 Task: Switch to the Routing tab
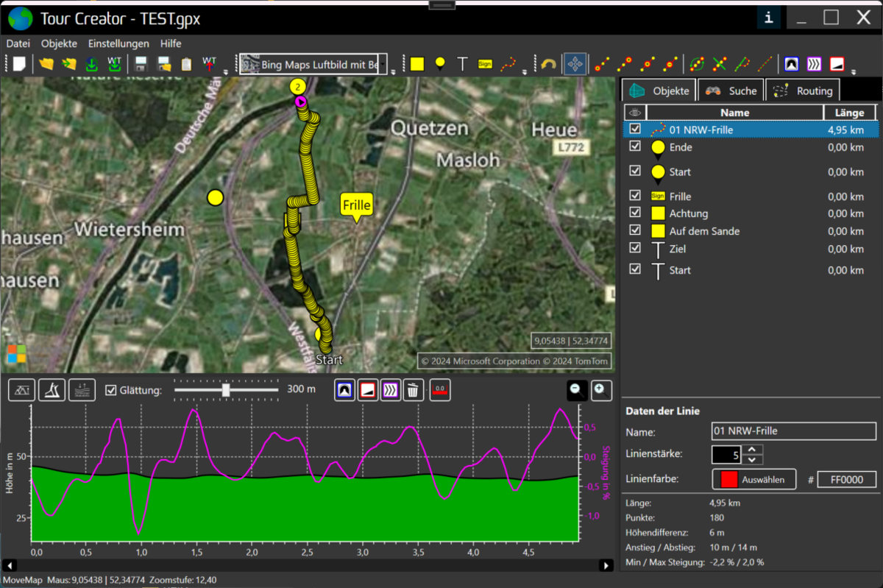click(x=803, y=91)
